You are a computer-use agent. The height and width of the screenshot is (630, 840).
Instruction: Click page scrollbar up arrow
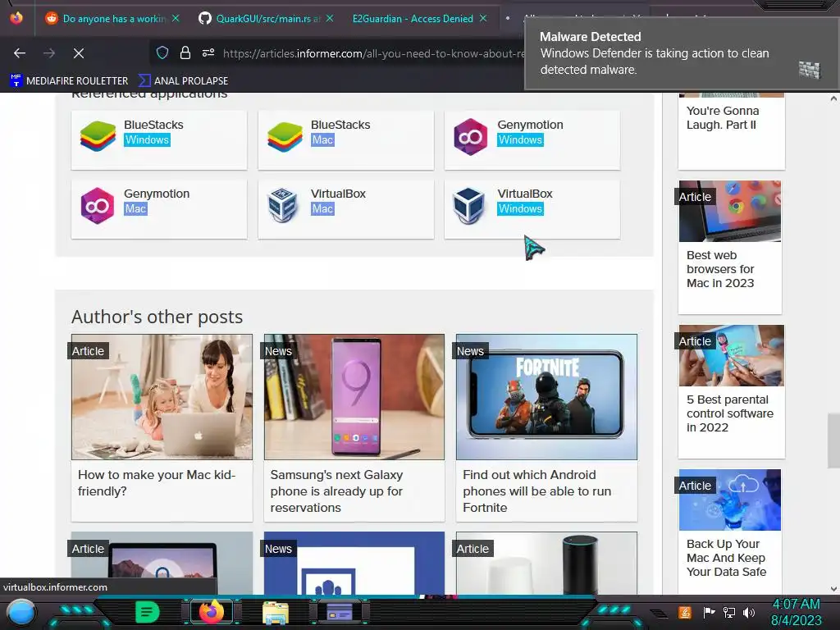[x=833, y=98]
